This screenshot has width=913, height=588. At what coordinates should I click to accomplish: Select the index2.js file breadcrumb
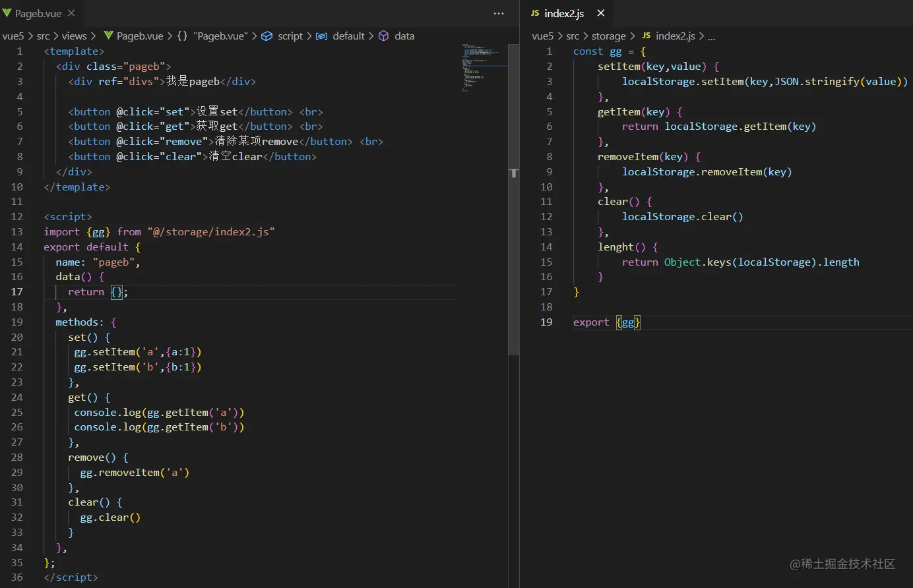(676, 36)
